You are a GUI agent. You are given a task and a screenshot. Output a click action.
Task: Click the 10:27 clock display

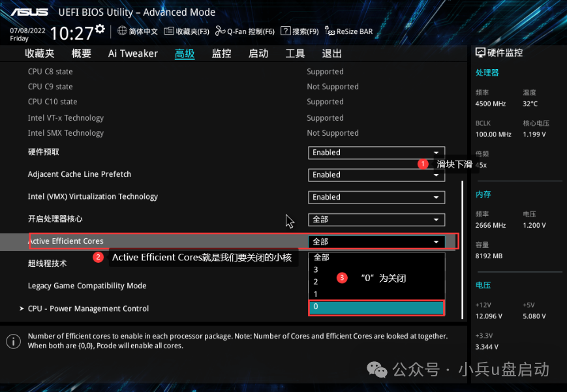(72, 34)
